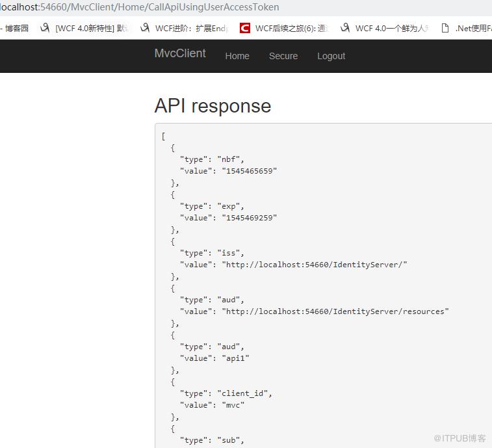492x448 pixels.
Task: Click favicon of [WCF 4.0新特性] bookmark
Action: coord(45,28)
